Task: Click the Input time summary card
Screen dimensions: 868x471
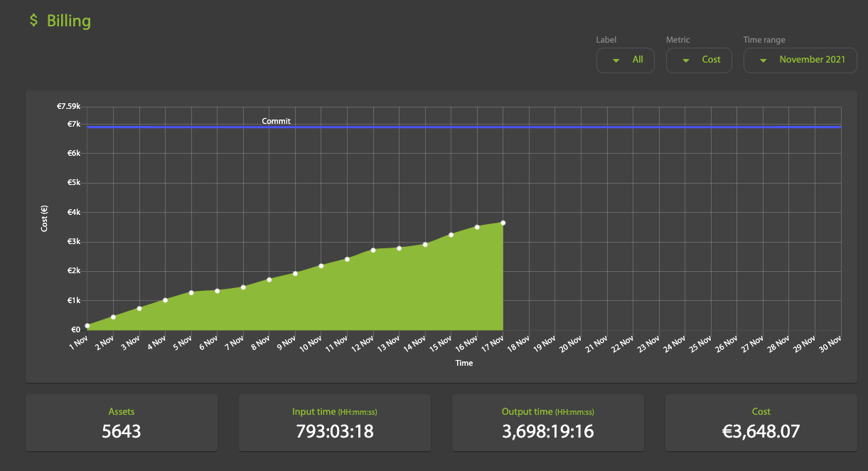Action: (334, 423)
